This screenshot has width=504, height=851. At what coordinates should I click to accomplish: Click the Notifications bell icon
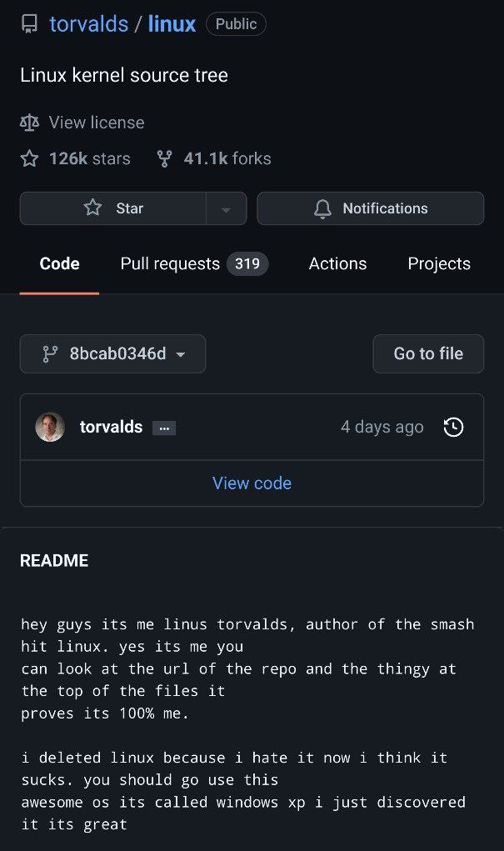tap(322, 208)
